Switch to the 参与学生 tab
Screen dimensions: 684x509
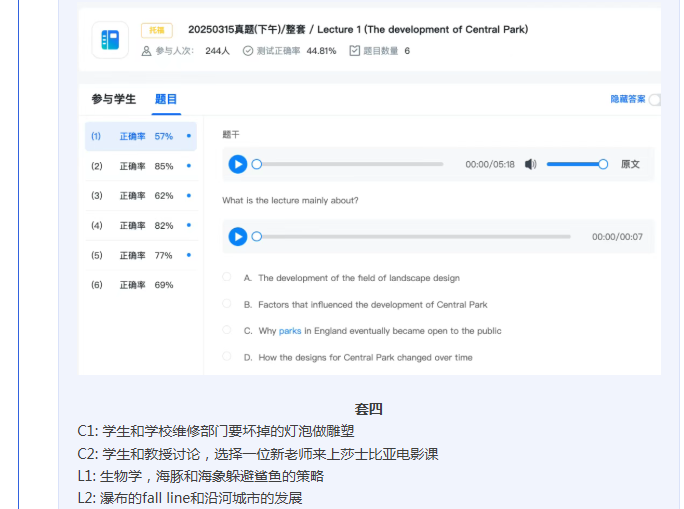click(x=113, y=99)
